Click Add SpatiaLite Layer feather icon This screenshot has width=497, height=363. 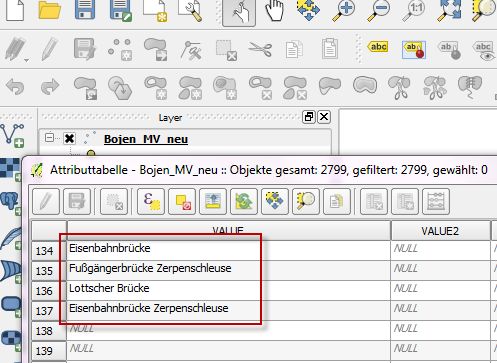coord(11,238)
